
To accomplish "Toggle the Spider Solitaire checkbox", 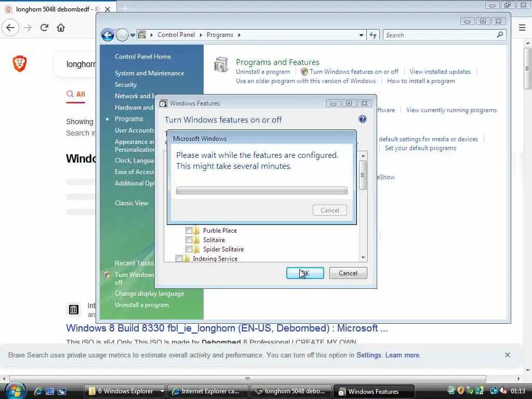I will pos(189,249).
